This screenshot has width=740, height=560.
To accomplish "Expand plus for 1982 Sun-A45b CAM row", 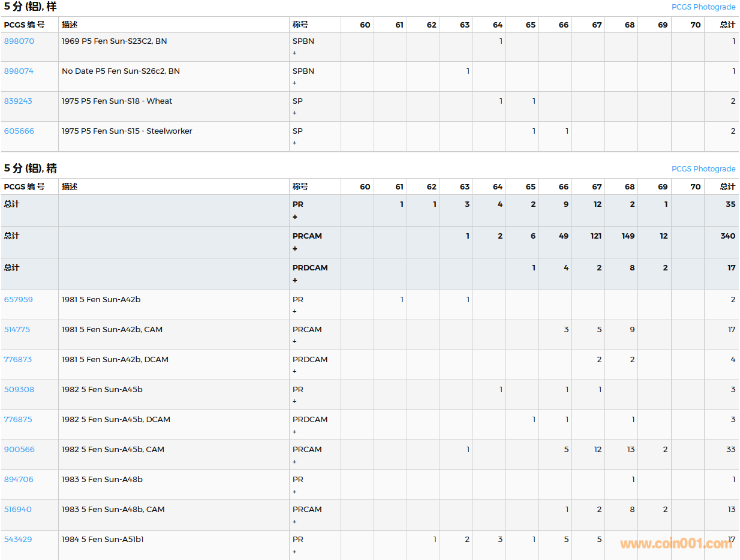I will pyautogui.click(x=294, y=462).
